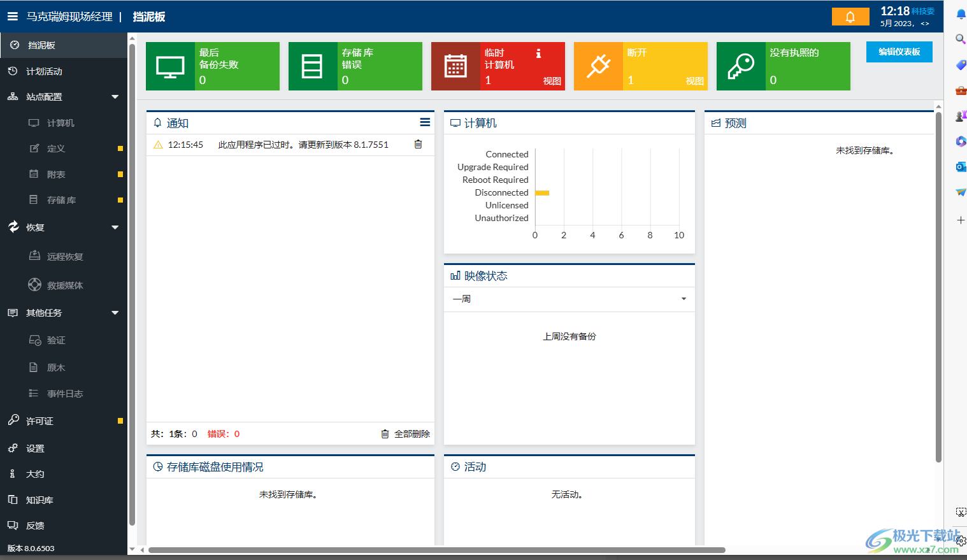Click the calendar icon on 临时计算机 tile
This screenshot has height=560, width=967.
pos(455,66)
